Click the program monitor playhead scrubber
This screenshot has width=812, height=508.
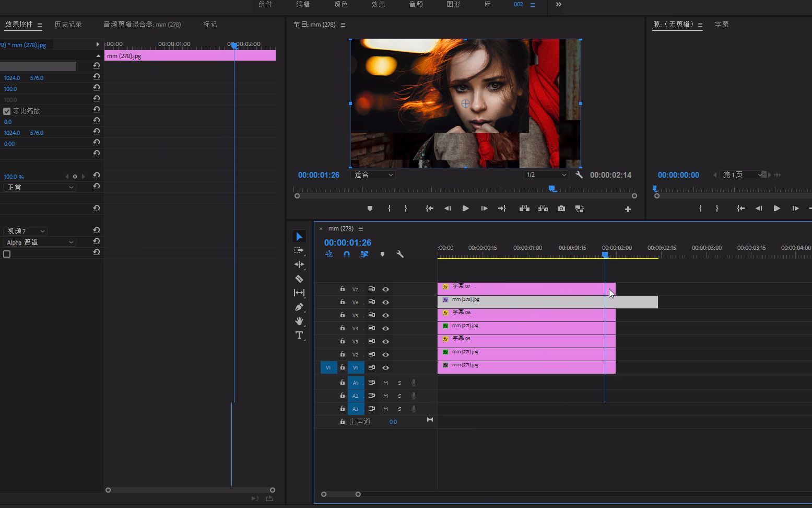point(552,189)
